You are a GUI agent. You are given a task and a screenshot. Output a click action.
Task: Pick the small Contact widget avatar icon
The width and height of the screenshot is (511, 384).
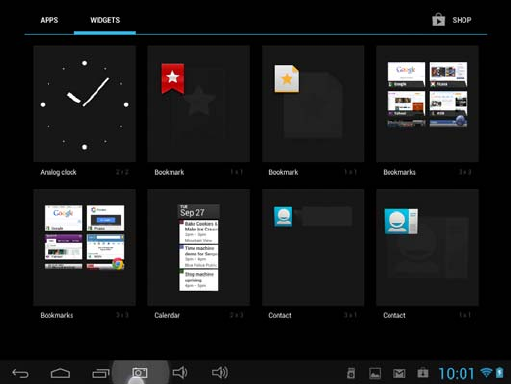pyautogui.click(x=283, y=217)
